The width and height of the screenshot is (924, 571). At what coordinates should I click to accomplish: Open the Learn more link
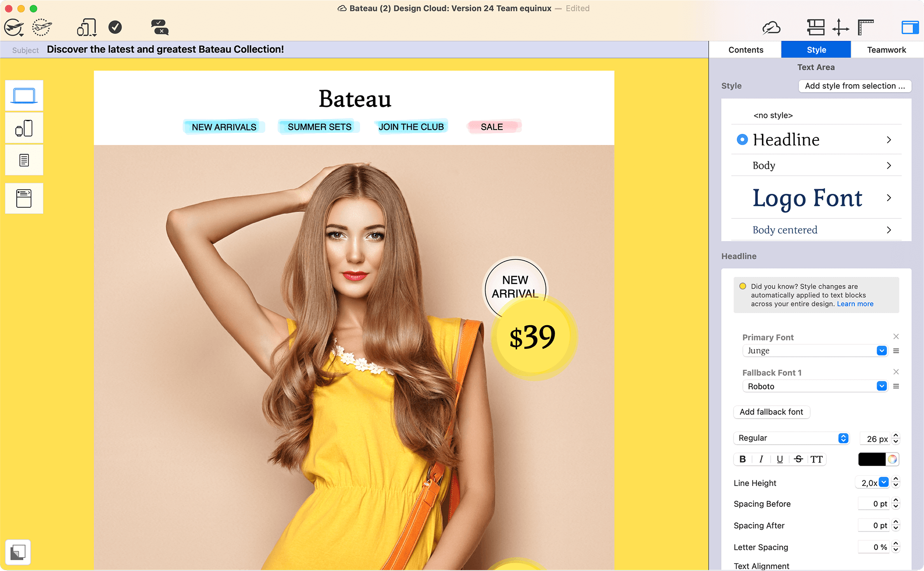coord(855,304)
